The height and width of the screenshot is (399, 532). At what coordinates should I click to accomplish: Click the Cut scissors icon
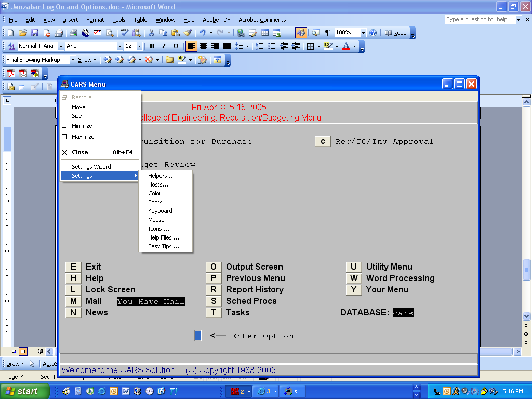pos(151,33)
